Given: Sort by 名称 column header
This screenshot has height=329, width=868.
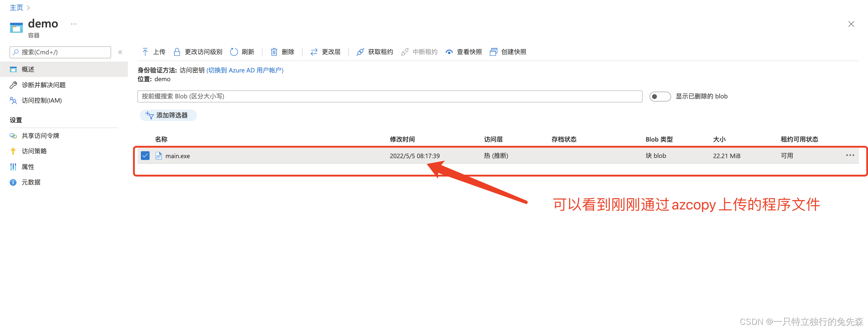Looking at the screenshot, I should [161, 139].
